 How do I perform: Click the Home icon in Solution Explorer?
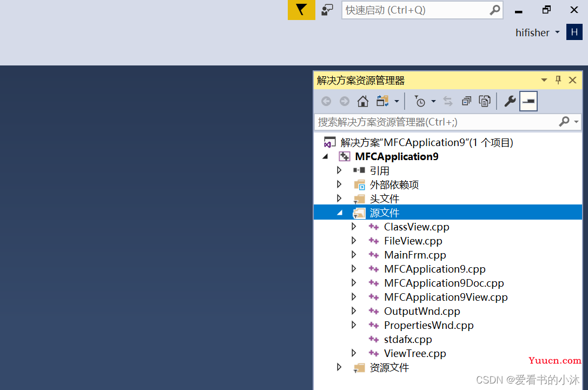pyautogui.click(x=362, y=101)
